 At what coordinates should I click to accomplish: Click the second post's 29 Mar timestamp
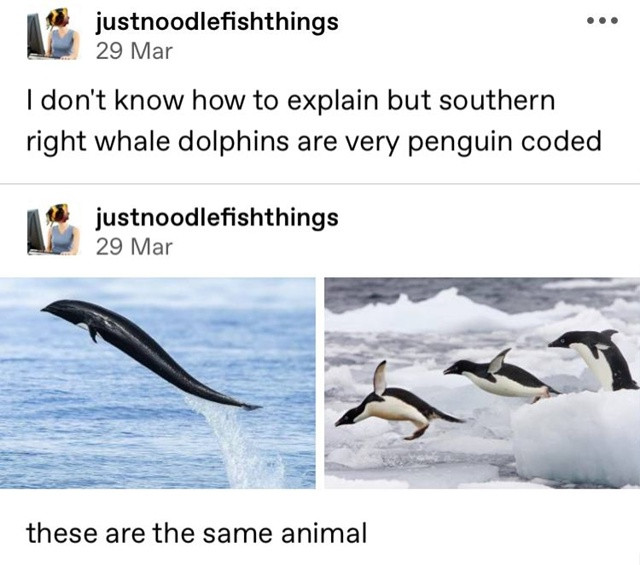tap(134, 247)
